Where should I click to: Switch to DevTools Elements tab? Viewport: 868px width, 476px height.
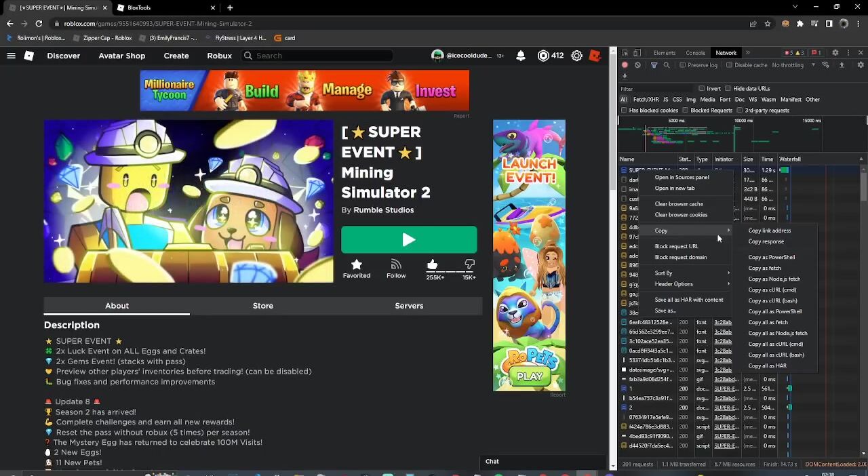(x=664, y=52)
